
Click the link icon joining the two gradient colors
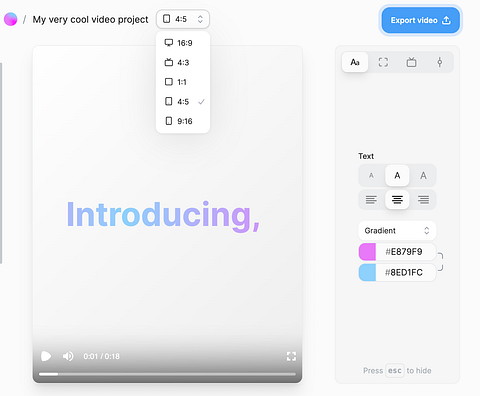pyautogui.click(x=440, y=262)
